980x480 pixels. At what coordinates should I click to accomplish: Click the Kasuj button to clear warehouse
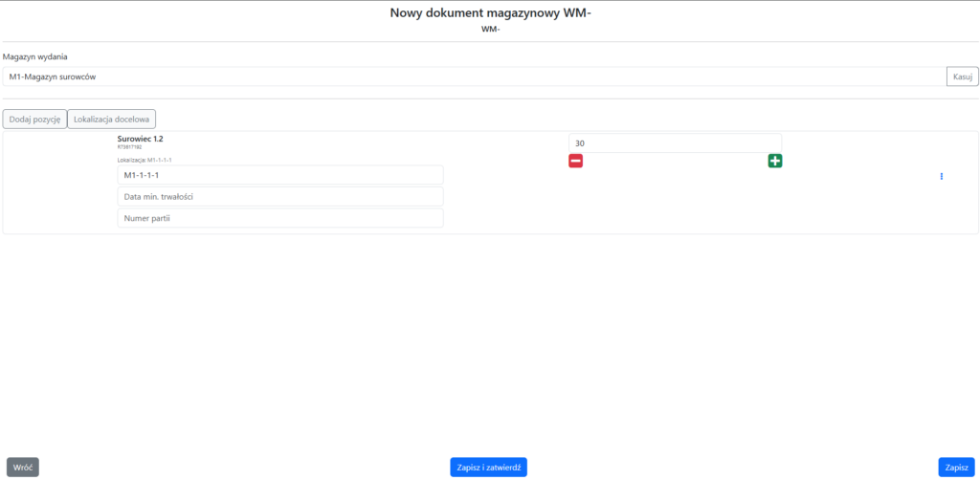(962, 76)
